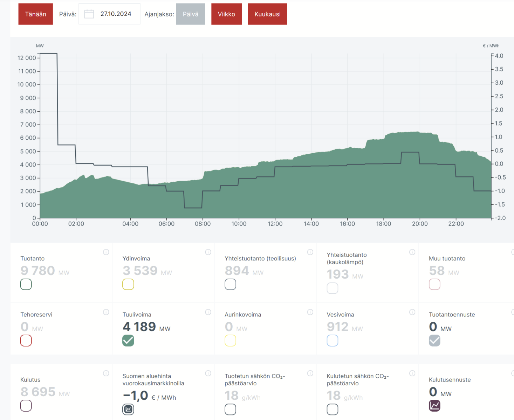The image size is (514, 420).
Task: Show info for Tuulivoima card
Action: tap(208, 312)
